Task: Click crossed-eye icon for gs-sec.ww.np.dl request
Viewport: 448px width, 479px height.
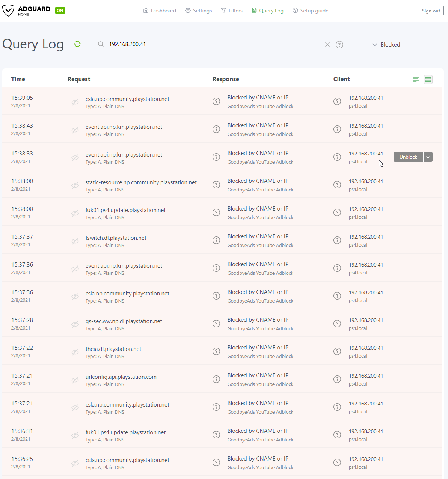Action: pos(75,324)
